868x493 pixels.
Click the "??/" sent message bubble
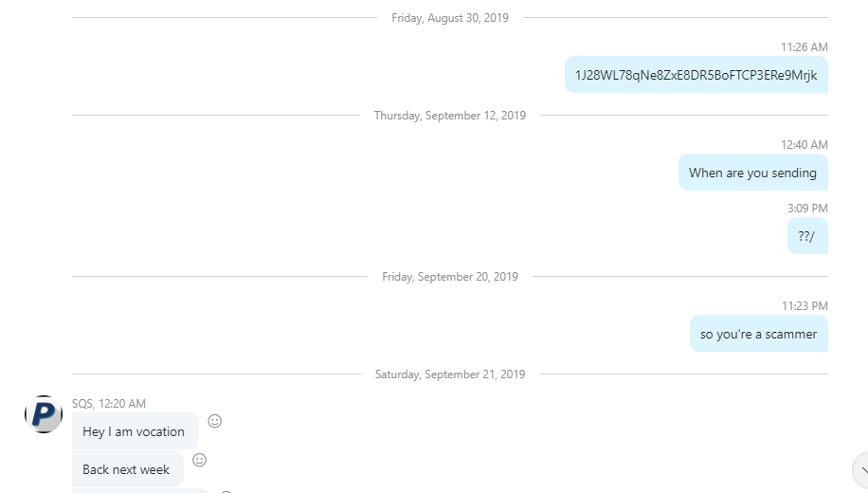coord(807,236)
